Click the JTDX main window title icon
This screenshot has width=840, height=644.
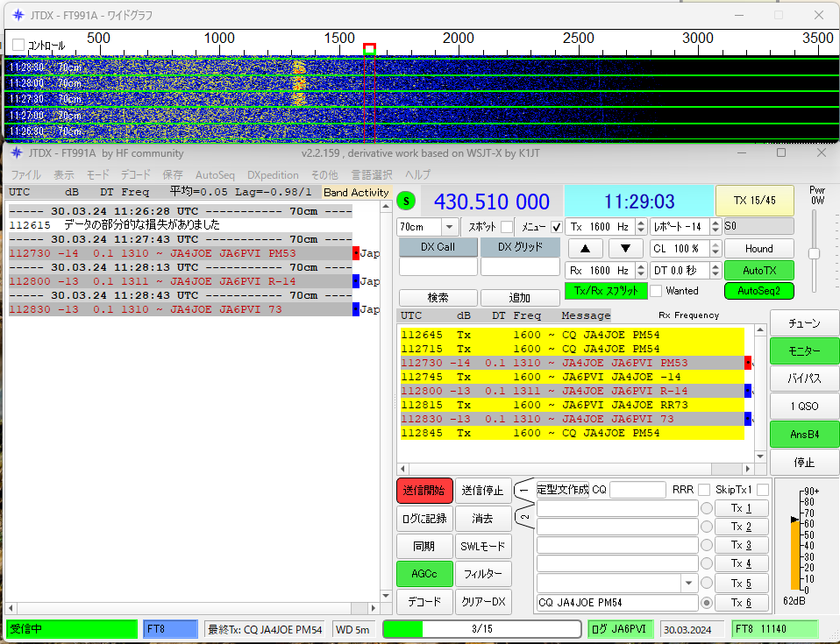point(17,153)
